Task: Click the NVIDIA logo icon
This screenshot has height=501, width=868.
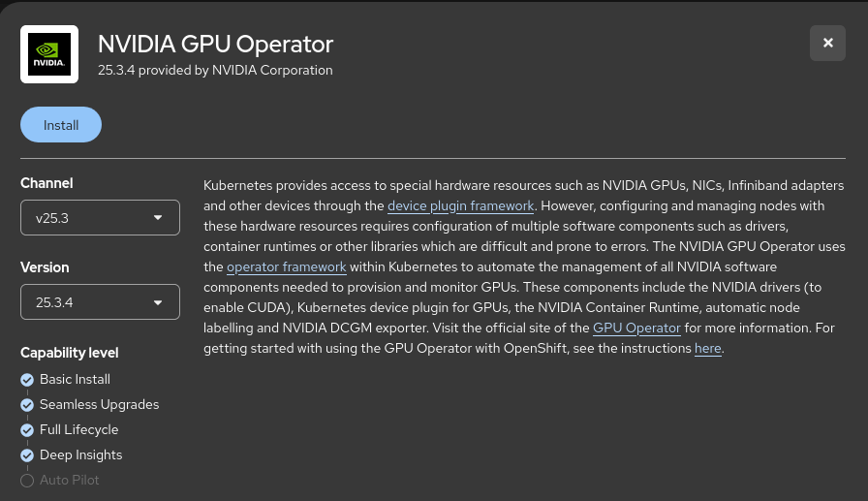Action: [x=49, y=54]
